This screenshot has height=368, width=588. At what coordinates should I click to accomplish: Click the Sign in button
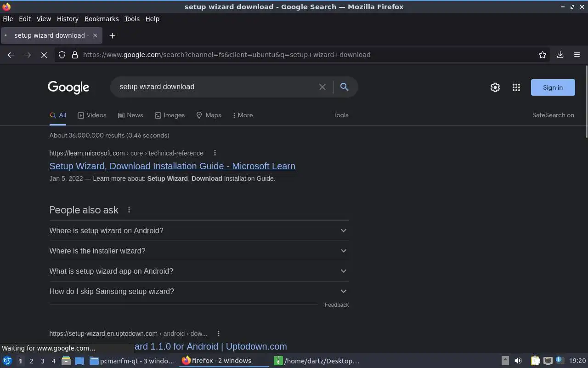553,87
